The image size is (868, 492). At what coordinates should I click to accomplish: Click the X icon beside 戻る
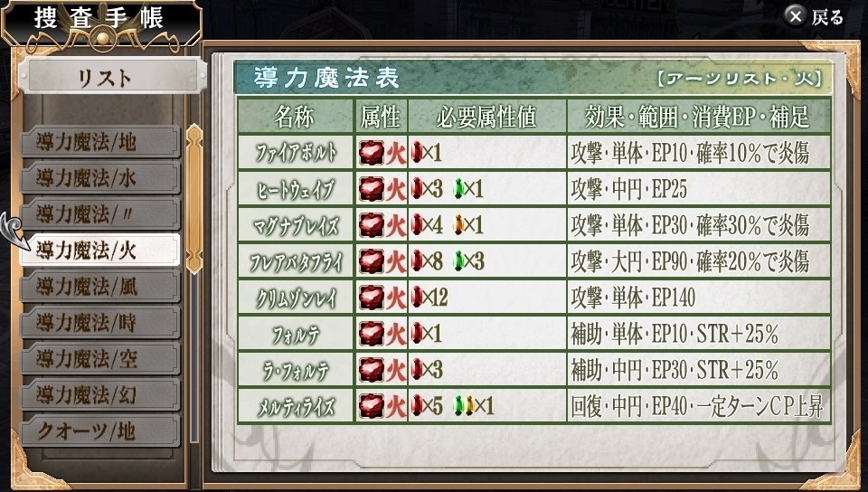[x=795, y=16]
